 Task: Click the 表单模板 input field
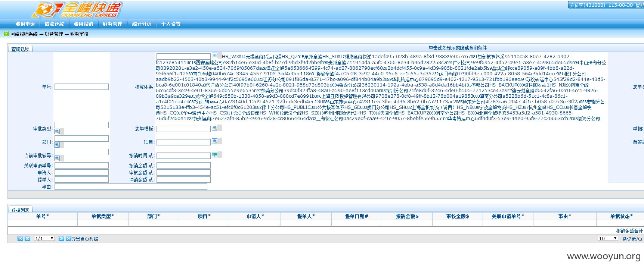point(183,129)
